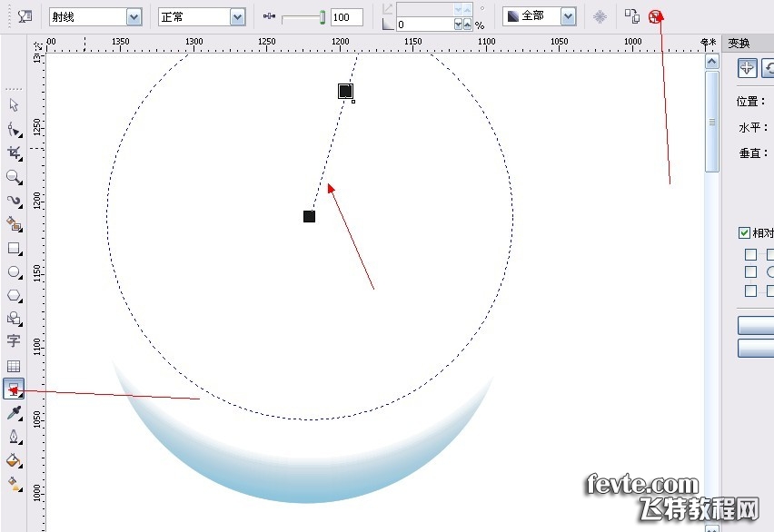774x532 pixels.
Task: Click the transparency midpoint icon
Action: click(269, 16)
